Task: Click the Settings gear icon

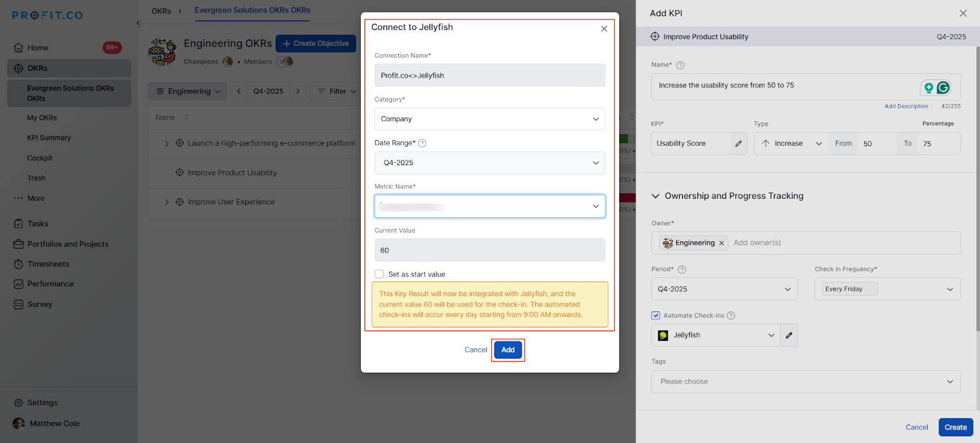Action: click(18, 403)
